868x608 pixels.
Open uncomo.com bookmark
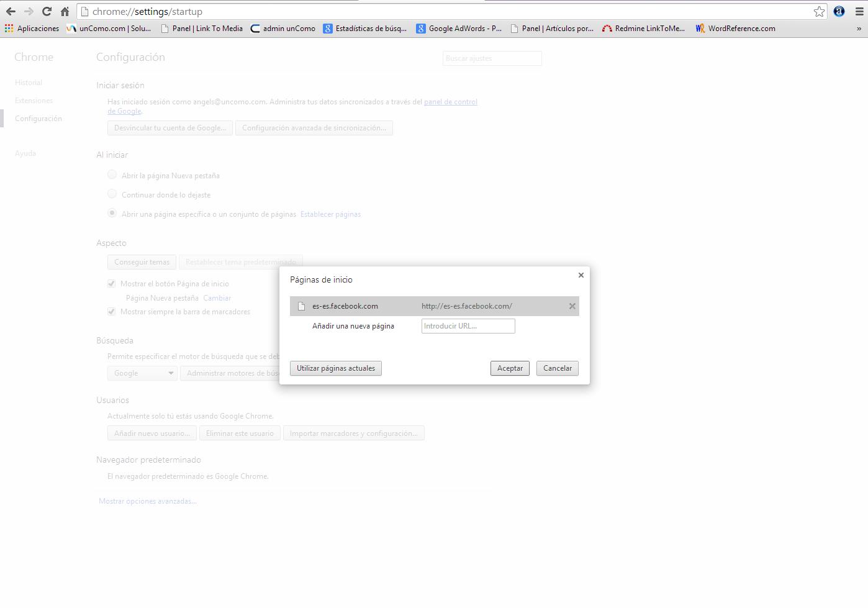pyautogui.click(x=109, y=29)
